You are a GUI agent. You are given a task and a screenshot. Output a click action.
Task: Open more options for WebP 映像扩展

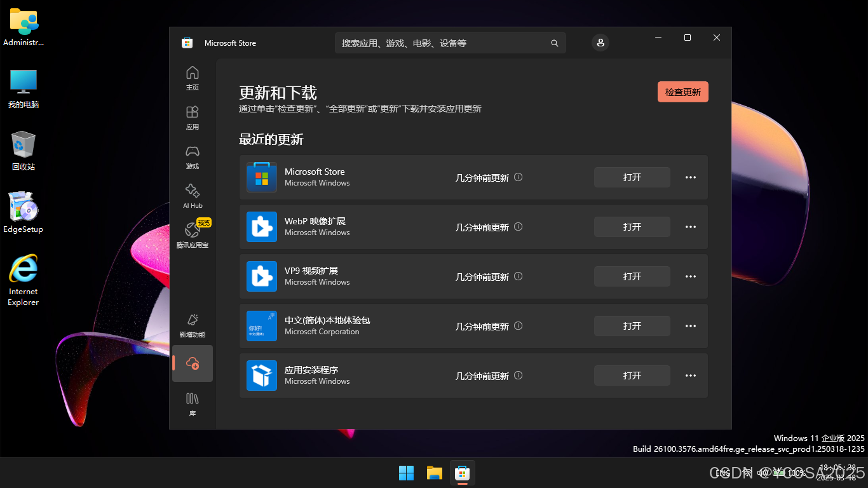[691, 227]
